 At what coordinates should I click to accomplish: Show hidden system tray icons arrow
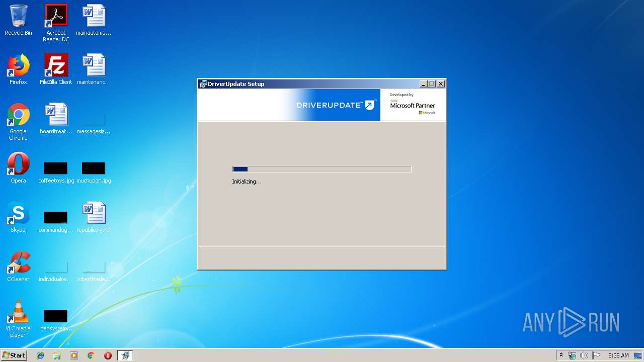click(x=561, y=355)
